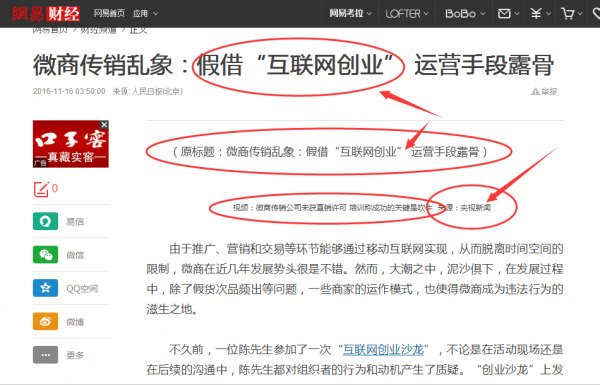
Task: Open the mail envelope icon menu
Action: [504, 14]
